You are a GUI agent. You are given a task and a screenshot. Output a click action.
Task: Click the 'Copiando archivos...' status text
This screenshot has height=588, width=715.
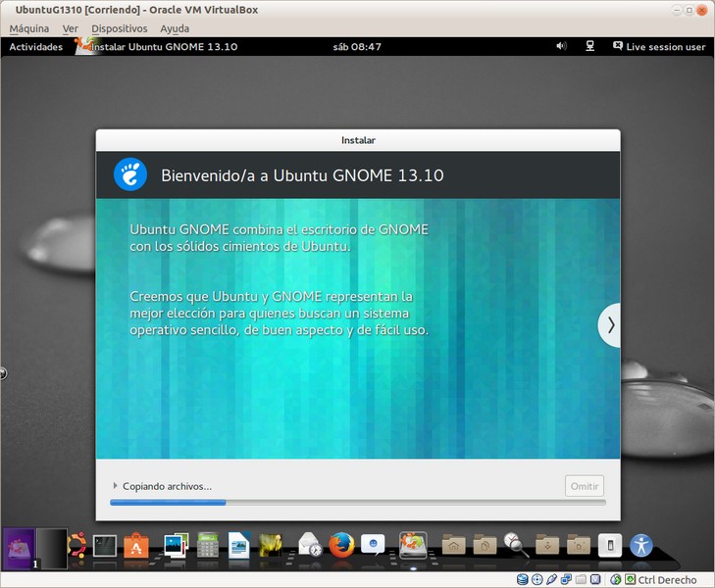click(167, 486)
